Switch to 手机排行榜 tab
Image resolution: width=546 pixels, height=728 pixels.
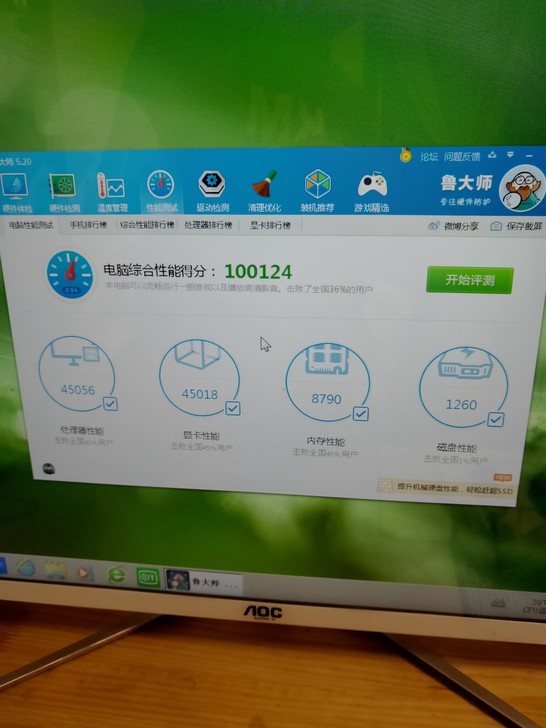88,225
